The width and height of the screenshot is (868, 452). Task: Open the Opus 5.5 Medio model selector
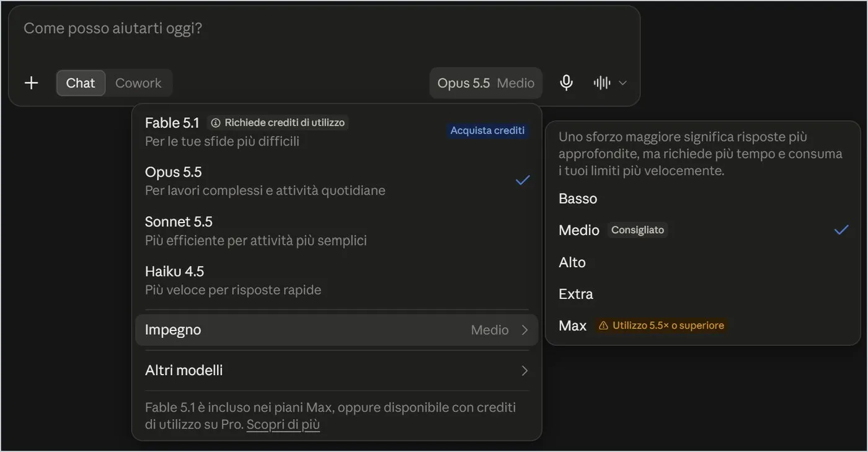click(x=486, y=83)
